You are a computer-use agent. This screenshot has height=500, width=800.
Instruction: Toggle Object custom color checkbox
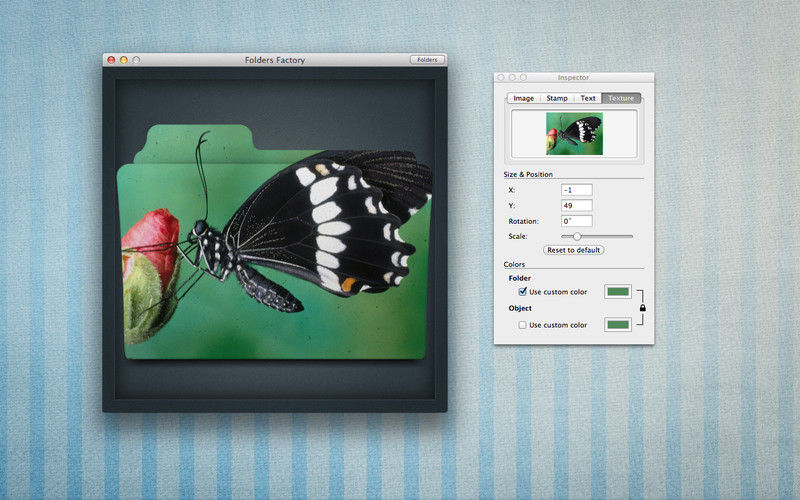pyautogui.click(x=522, y=325)
